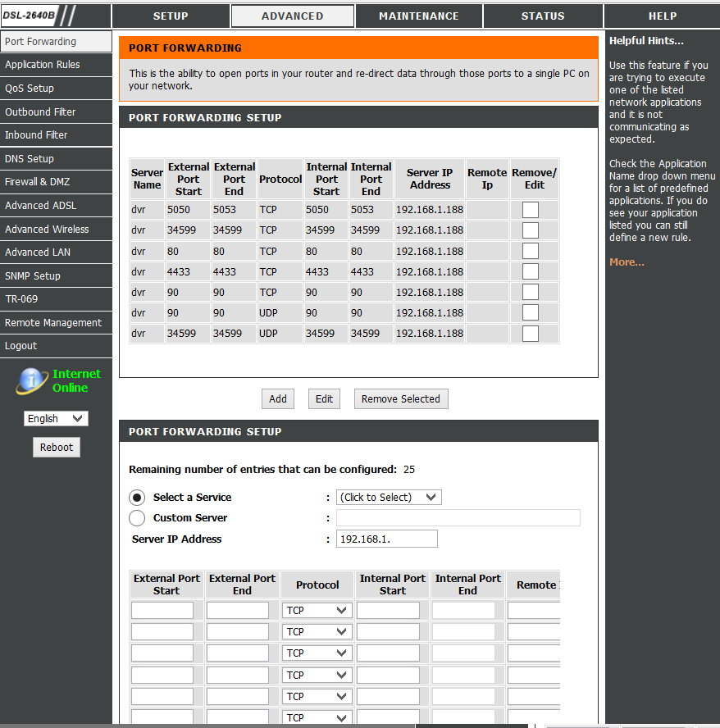Navigate to DNS Setup
Viewport: 720px width, 728px height.
56,159
